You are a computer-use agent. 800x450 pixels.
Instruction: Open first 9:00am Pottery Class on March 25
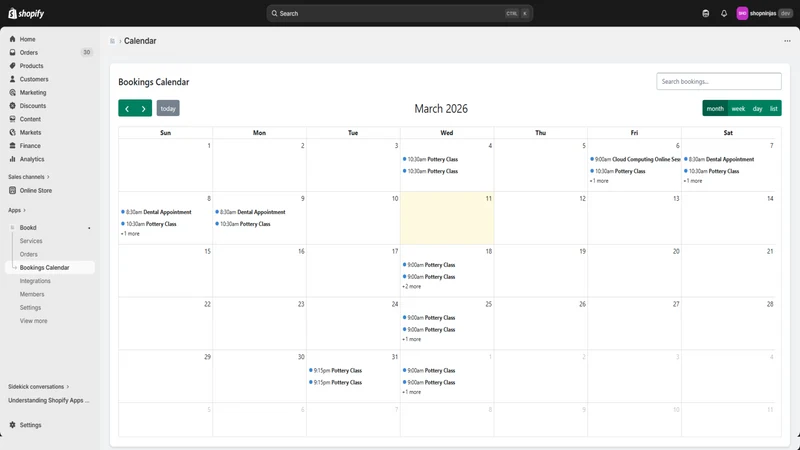429,318
